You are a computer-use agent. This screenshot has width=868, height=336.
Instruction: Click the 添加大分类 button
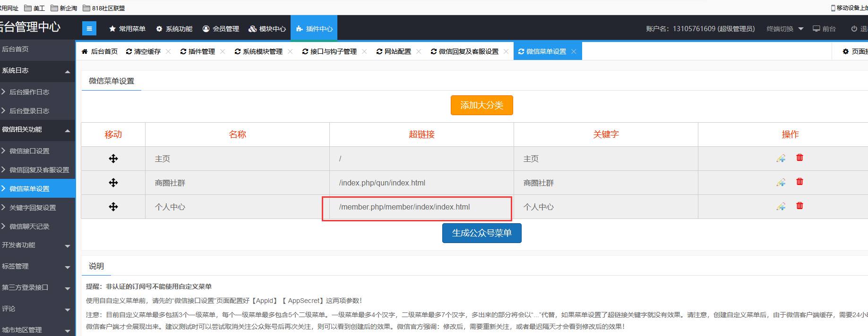pos(481,105)
